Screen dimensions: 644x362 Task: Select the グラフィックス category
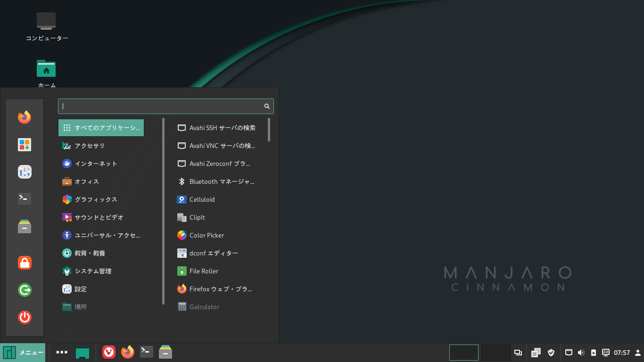point(101,199)
